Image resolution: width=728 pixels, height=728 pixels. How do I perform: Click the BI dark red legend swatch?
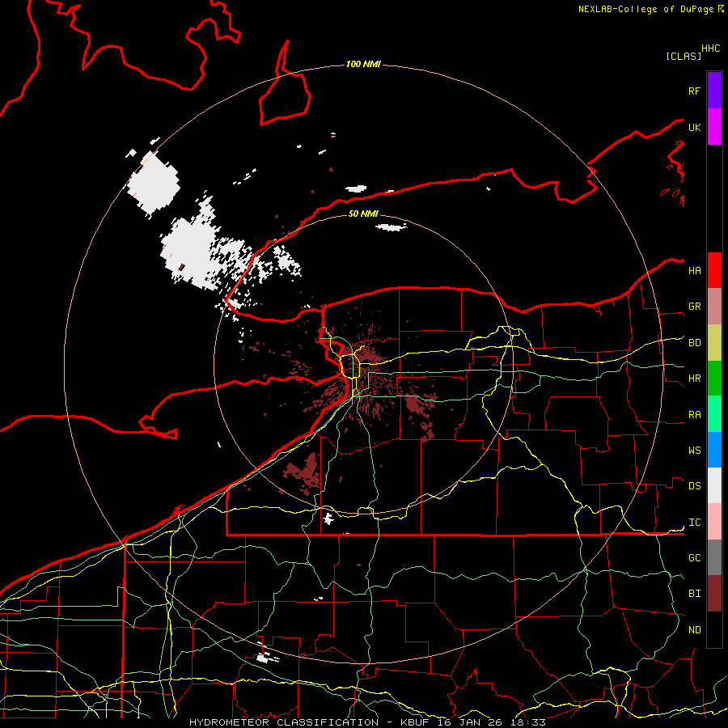[x=714, y=594]
